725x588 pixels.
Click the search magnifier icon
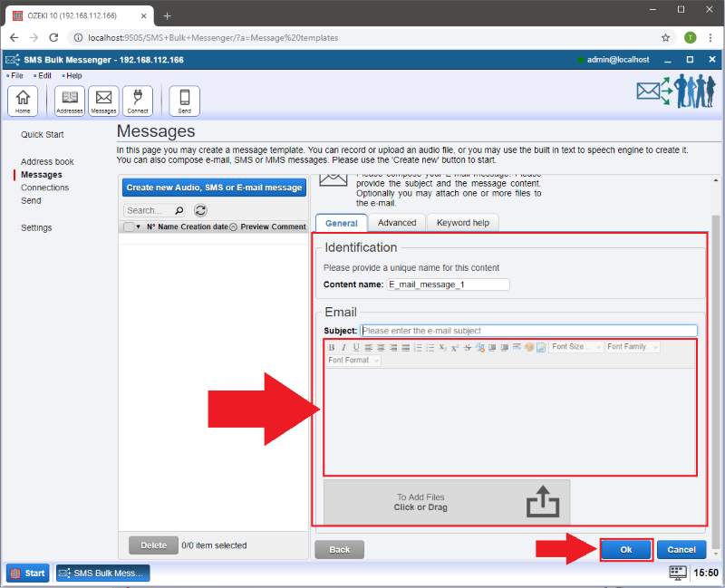click(x=179, y=210)
